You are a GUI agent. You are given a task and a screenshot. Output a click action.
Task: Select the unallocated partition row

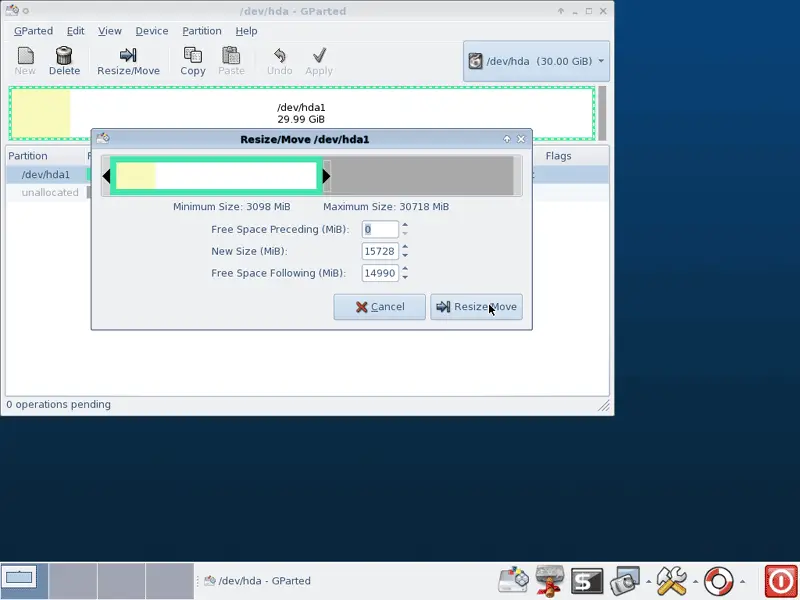[x=307, y=192]
